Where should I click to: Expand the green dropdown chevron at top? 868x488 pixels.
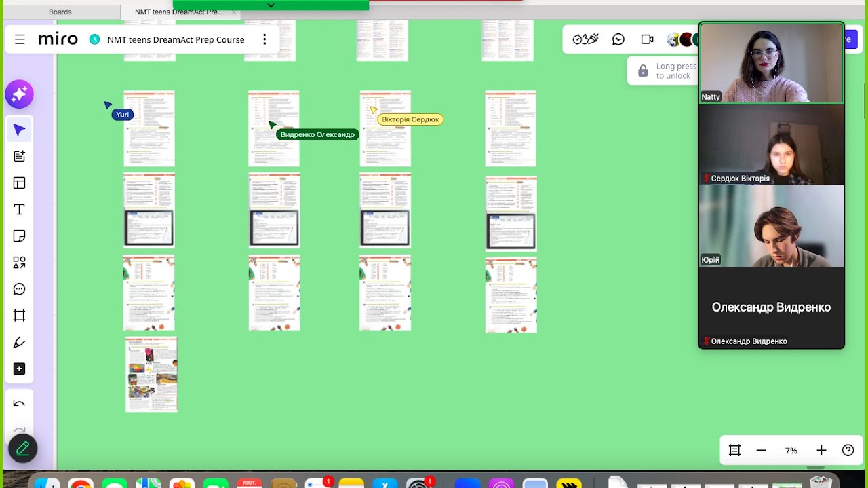click(271, 5)
